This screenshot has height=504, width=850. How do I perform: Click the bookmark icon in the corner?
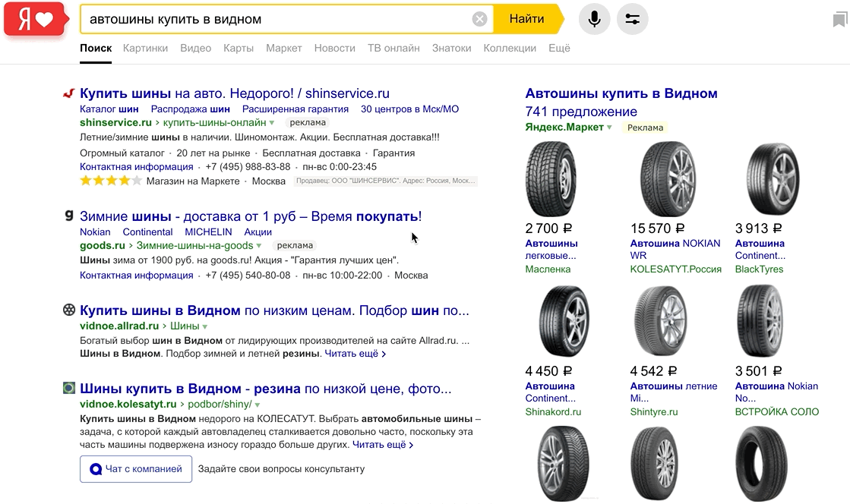click(x=839, y=20)
